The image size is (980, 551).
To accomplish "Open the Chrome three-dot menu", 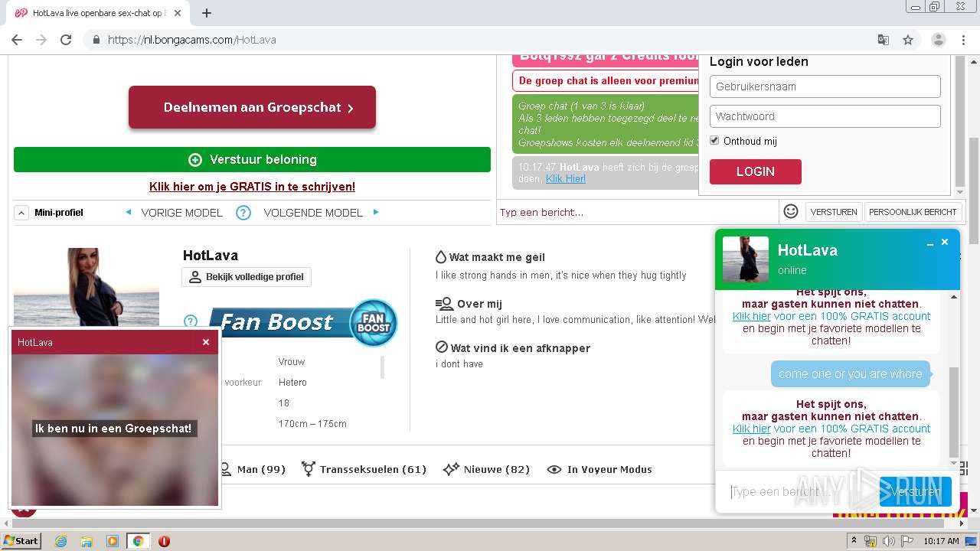I will [x=964, y=40].
